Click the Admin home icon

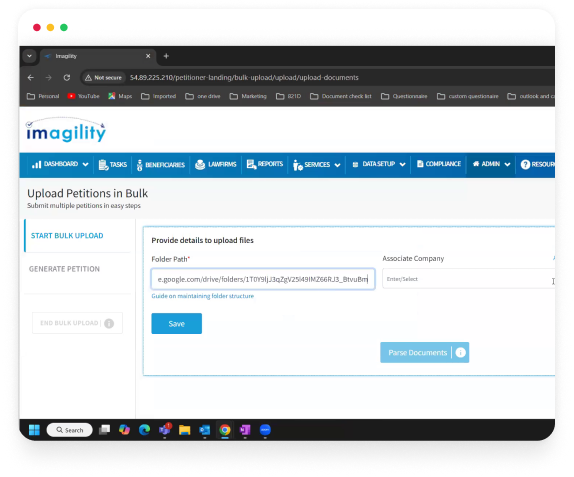click(476, 164)
